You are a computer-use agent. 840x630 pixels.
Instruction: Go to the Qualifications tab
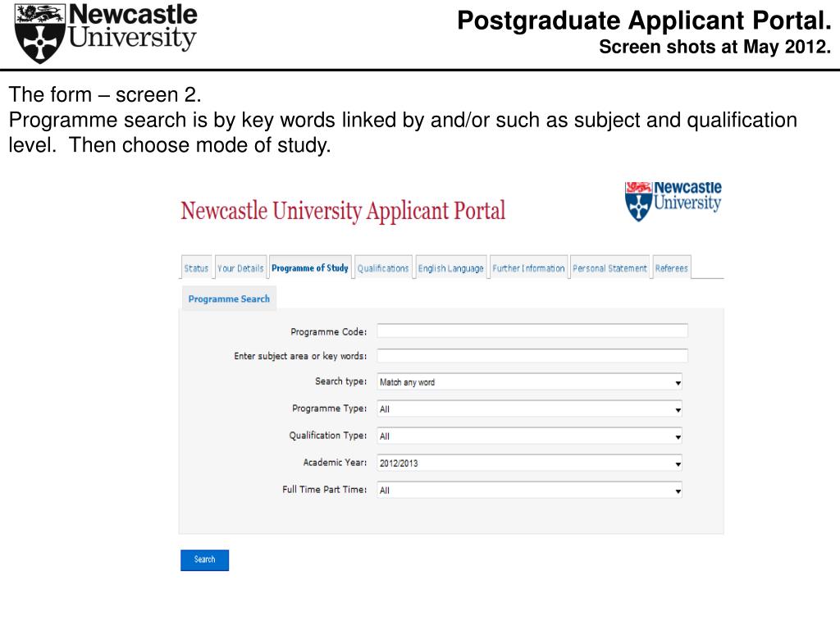(383, 268)
